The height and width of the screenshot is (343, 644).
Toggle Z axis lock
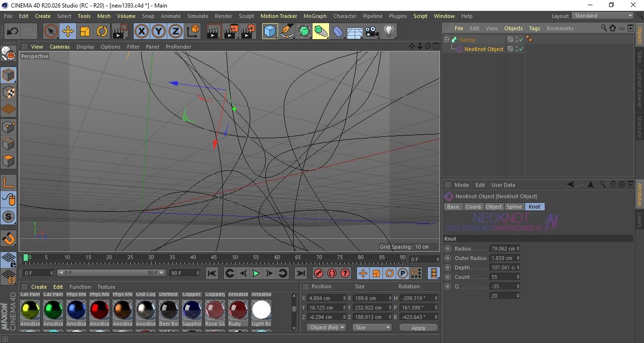[176, 32]
